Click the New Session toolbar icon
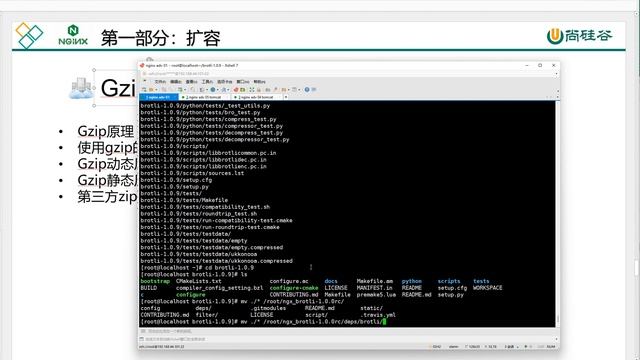640x360 pixels. tap(144, 89)
